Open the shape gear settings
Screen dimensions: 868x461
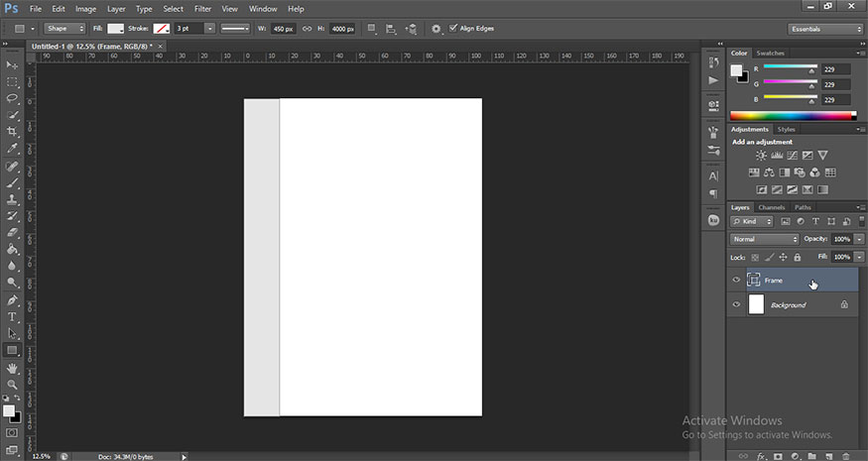pos(436,29)
